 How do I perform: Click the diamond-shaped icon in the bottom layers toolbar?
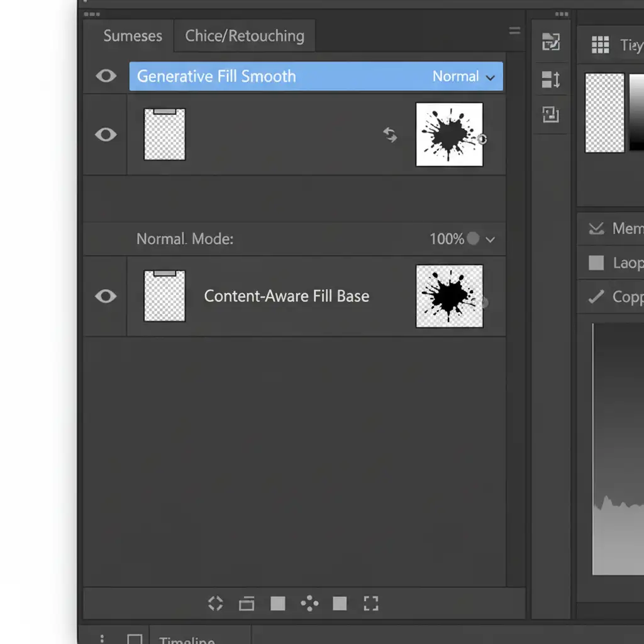(215, 604)
